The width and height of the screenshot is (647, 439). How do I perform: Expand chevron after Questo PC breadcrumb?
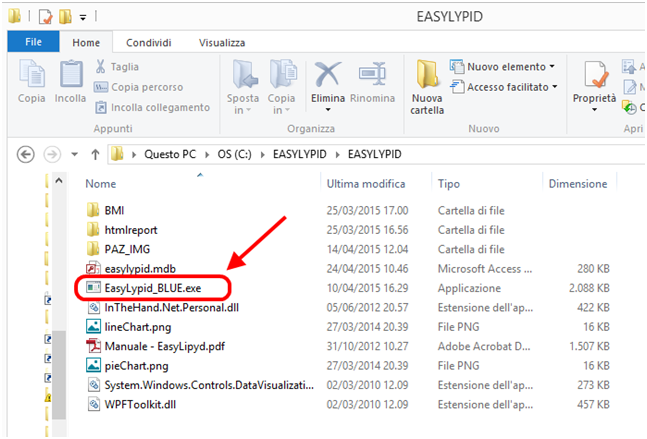(207, 155)
